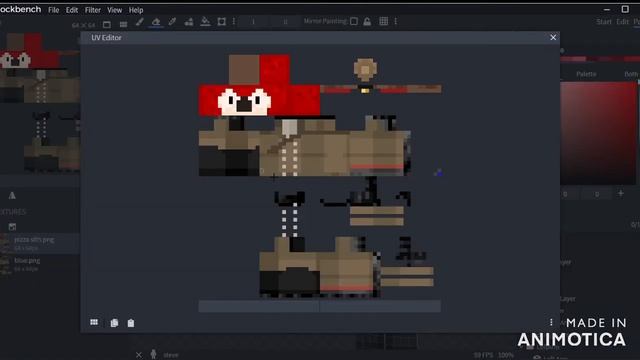Add current color with plus button
Screen dimensions: 640x360
tap(621, 193)
